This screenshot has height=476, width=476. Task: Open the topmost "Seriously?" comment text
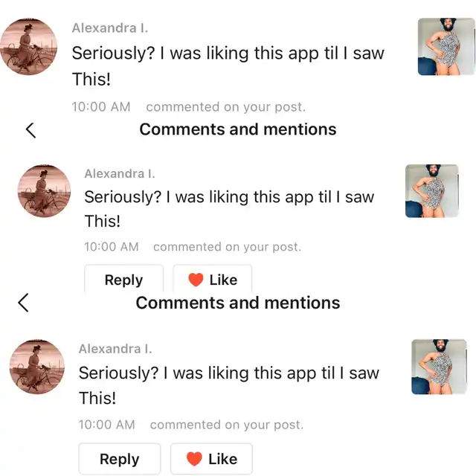coord(228,65)
